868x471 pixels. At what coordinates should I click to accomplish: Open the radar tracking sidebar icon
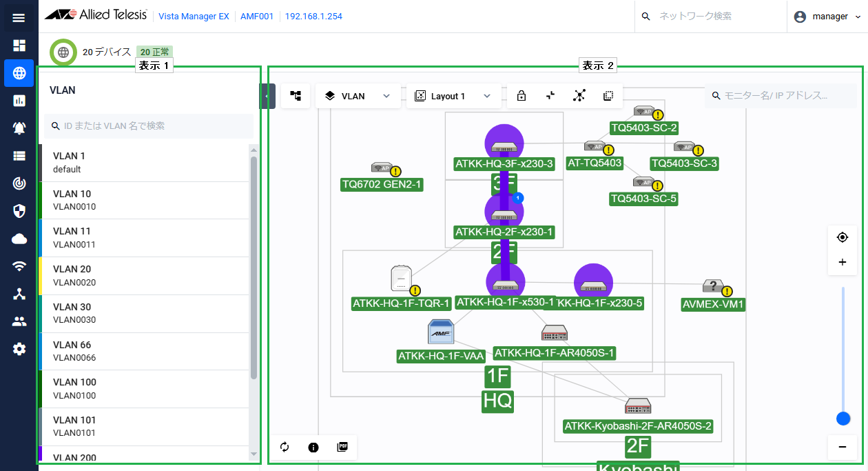[19, 183]
